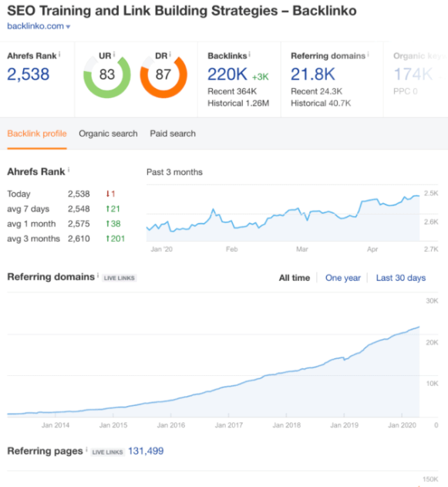Click the info icon next to Ahrefs Rank header
This screenshot has width=448, height=487.
pyautogui.click(x=59, y=55)
